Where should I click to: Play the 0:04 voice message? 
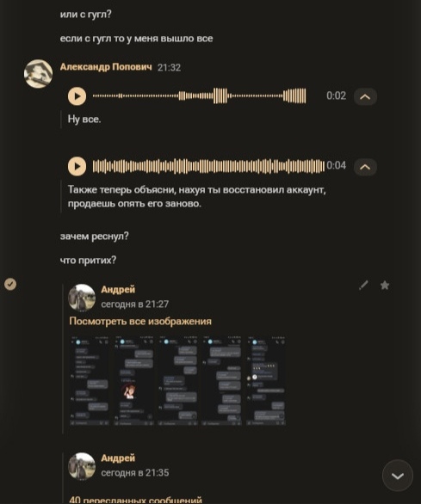(77, 166)
